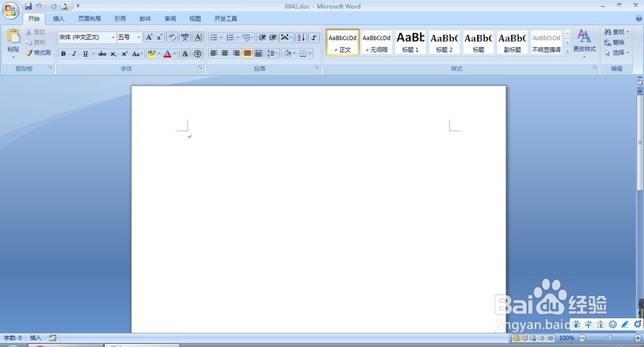
Task: Open Change Case (Aa) dropdown
Action: coord(137,54)
